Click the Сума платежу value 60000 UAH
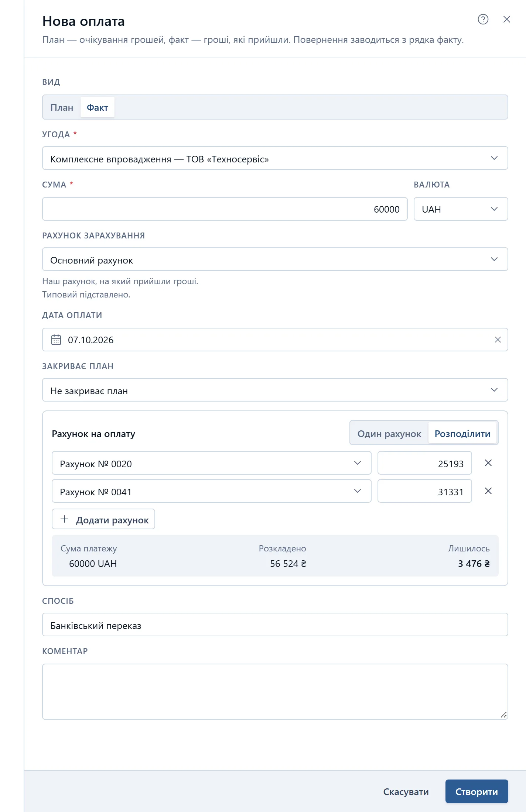 pyautogui.click(x=93, y=564)
